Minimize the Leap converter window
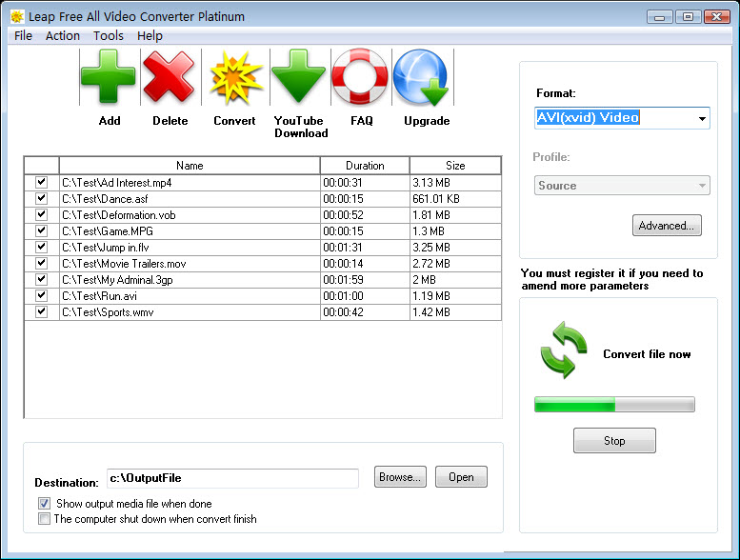The width and height of the screenshot is (740, 560). pyautogui.click(x=660, y=17)
